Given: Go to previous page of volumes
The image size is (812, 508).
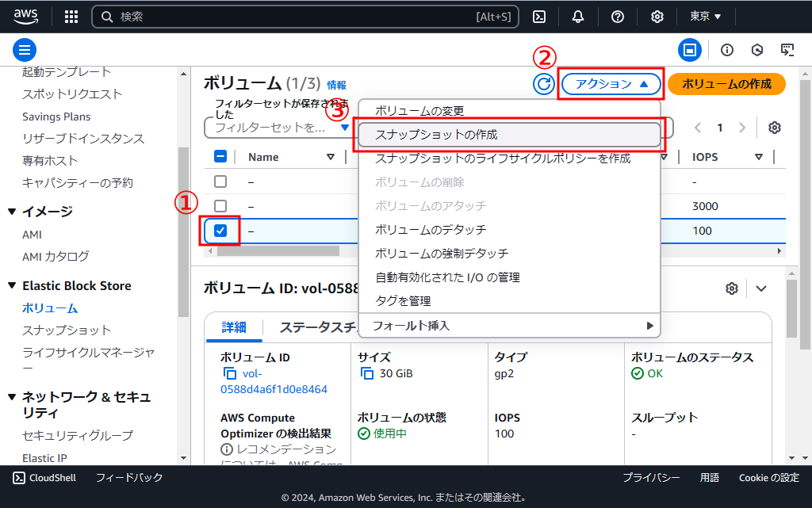Looking at the screenshot, I should [x=698, y=128].
